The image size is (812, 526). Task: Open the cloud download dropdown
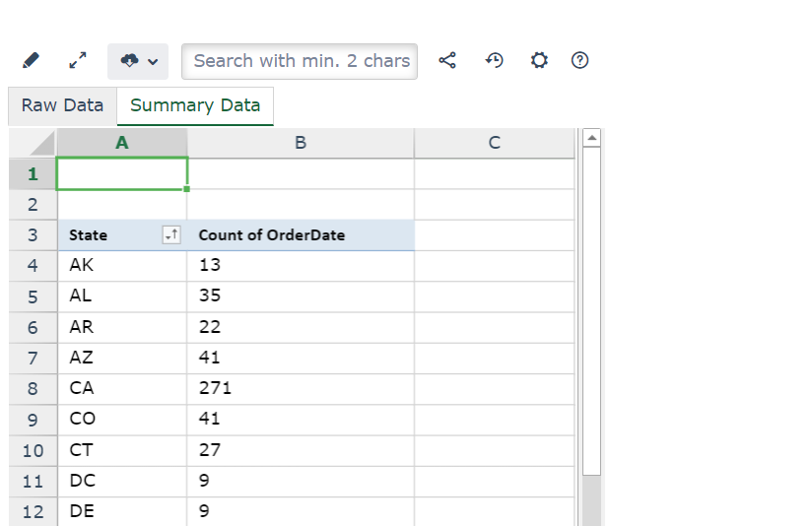[138, 62]
